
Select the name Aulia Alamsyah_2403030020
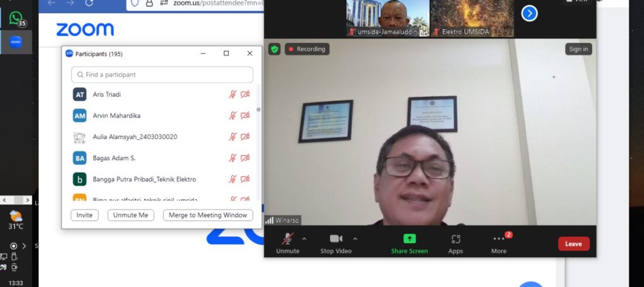click(x=135, y=137)
